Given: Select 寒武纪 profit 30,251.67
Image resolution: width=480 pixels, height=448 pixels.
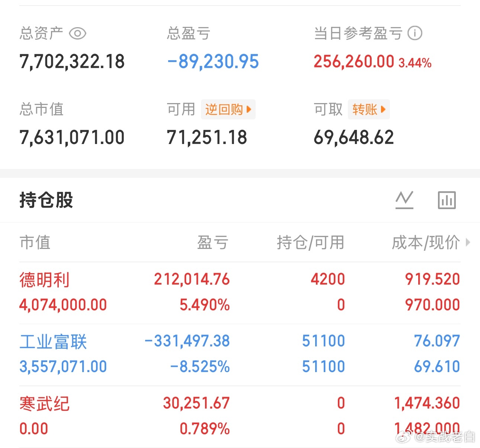Looking at the screenshot, I should [196, 403].
